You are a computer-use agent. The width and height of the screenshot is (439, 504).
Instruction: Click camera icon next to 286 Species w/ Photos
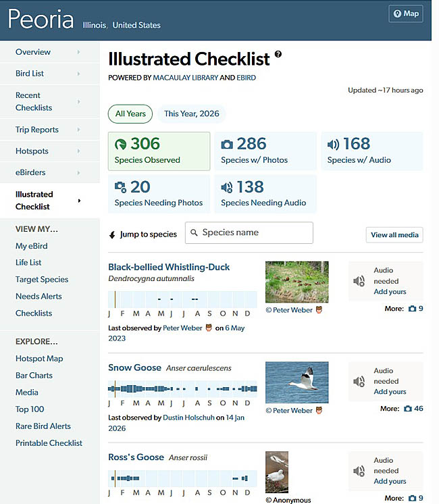pos(227,145)
